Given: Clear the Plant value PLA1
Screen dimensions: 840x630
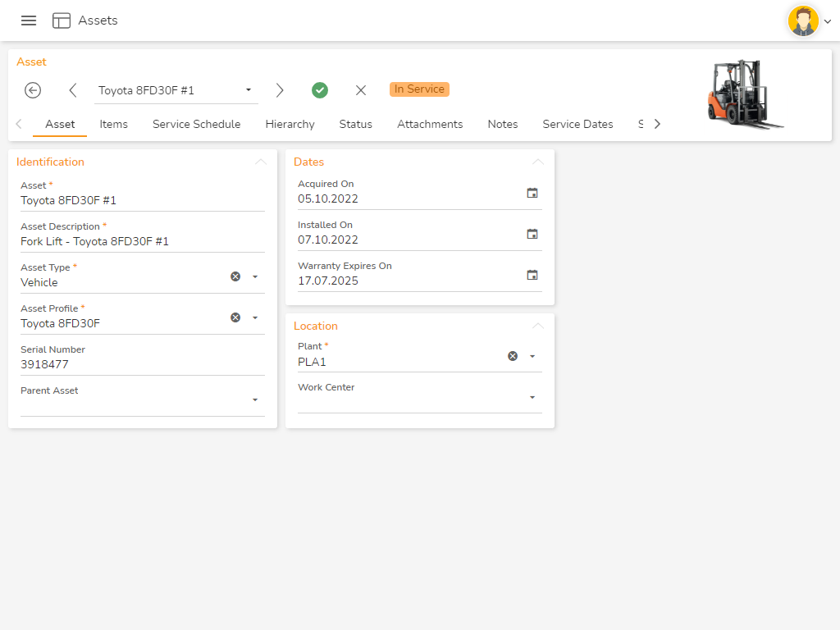Looking at the screenshot, I should [513, 356].
